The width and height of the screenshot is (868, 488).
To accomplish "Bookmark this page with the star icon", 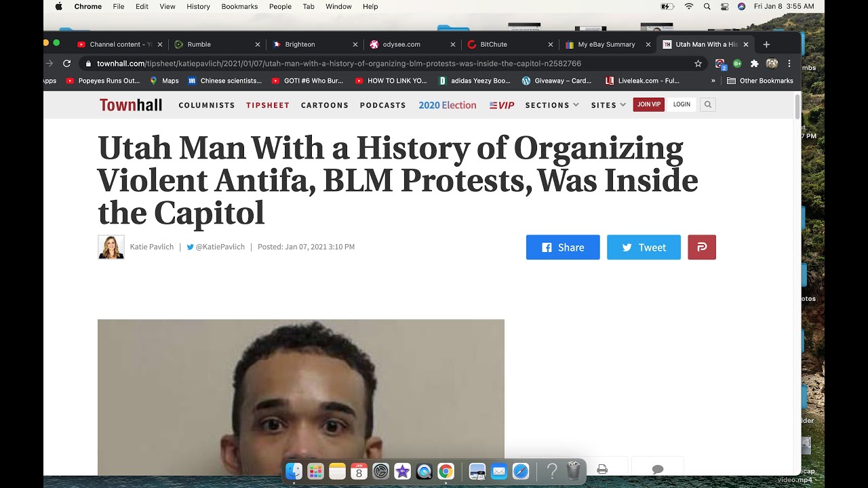I will pos(698,64).
